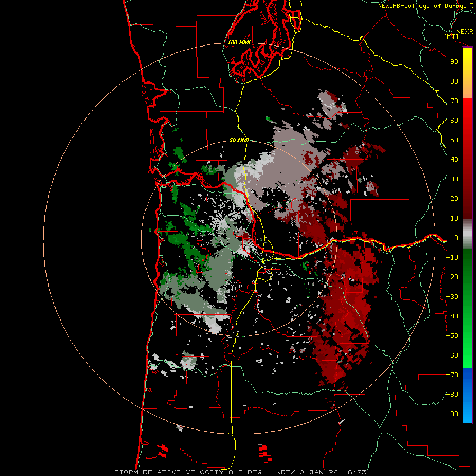Click the "-30" scale value
The height and width of the screenshot is (476, 476).
tap(452, 297)
